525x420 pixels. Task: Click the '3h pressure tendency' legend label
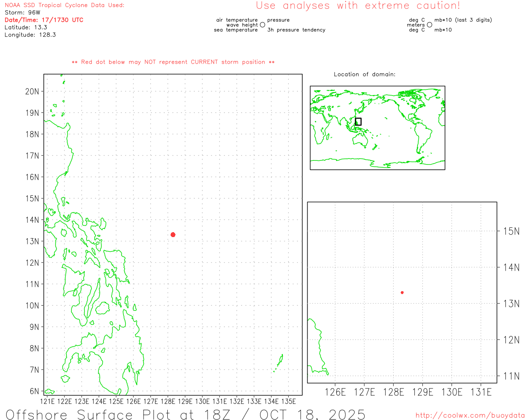pos(296,30)
